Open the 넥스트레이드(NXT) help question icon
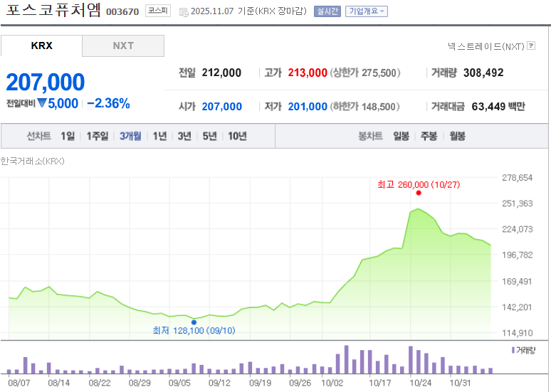The image size is (551, 392). (531, 46)
